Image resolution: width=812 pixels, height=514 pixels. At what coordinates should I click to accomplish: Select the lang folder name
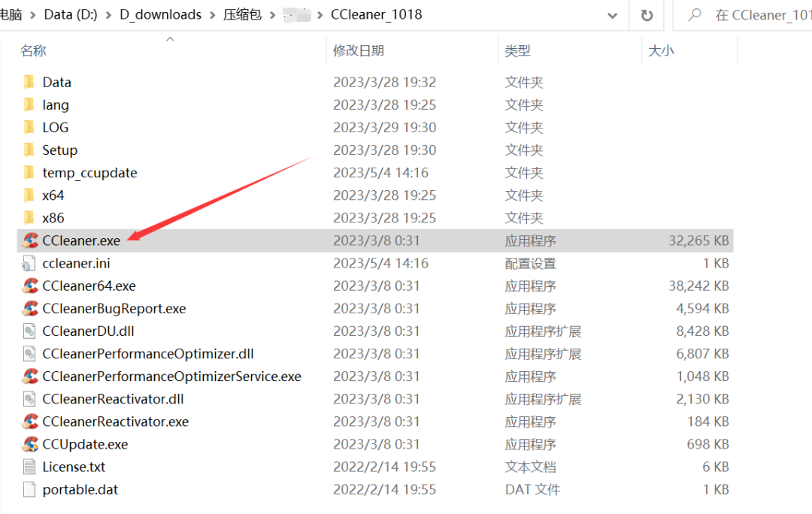(56, 105)
